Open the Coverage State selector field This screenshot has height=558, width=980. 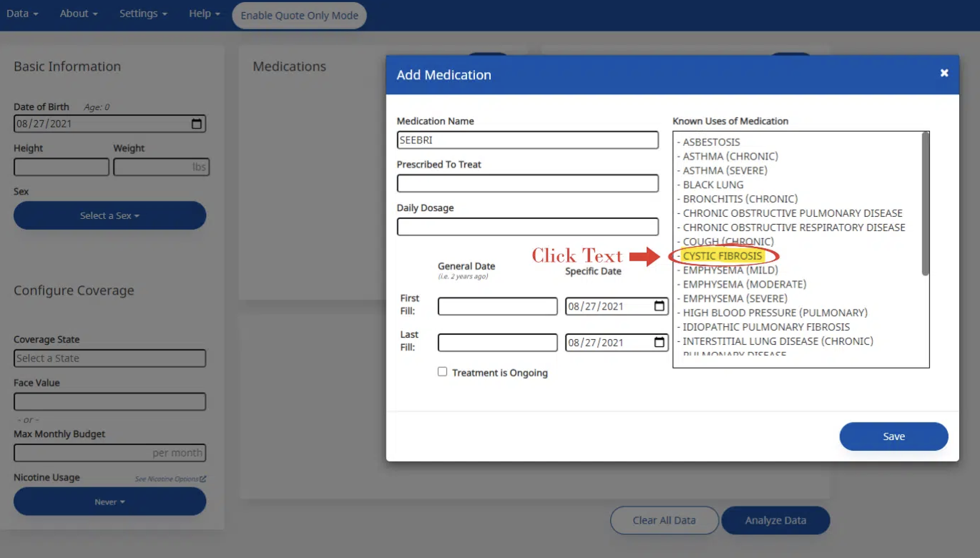click(x=110, y=358)
